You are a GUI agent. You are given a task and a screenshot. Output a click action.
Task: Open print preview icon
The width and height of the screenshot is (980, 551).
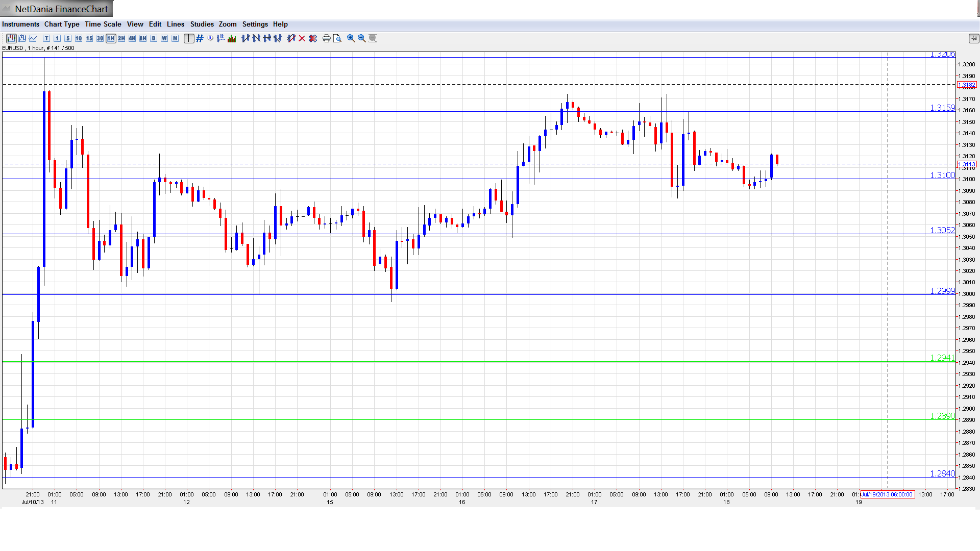pos(337,38)
